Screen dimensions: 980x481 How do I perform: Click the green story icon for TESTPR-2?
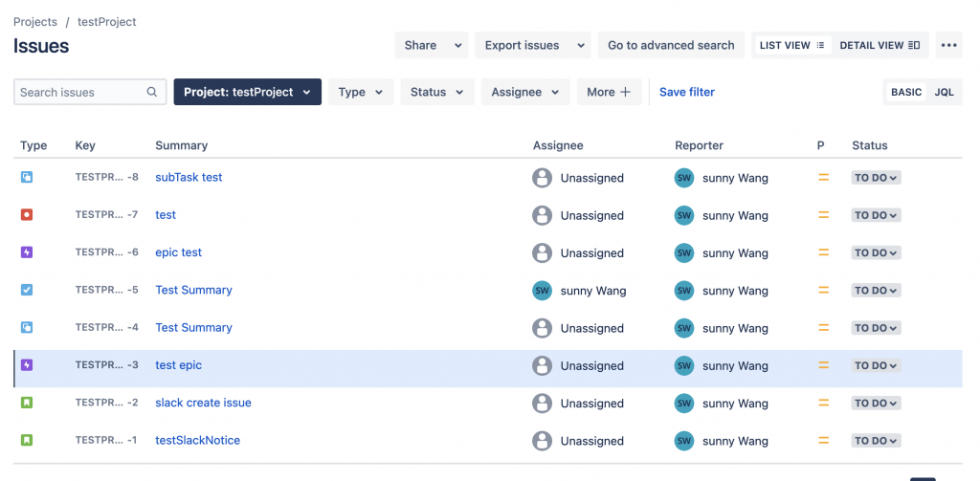[x=27, y=403]
